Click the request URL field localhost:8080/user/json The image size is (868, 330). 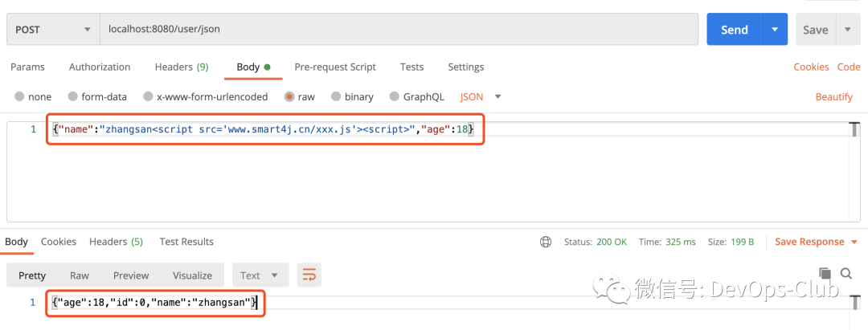399,29
